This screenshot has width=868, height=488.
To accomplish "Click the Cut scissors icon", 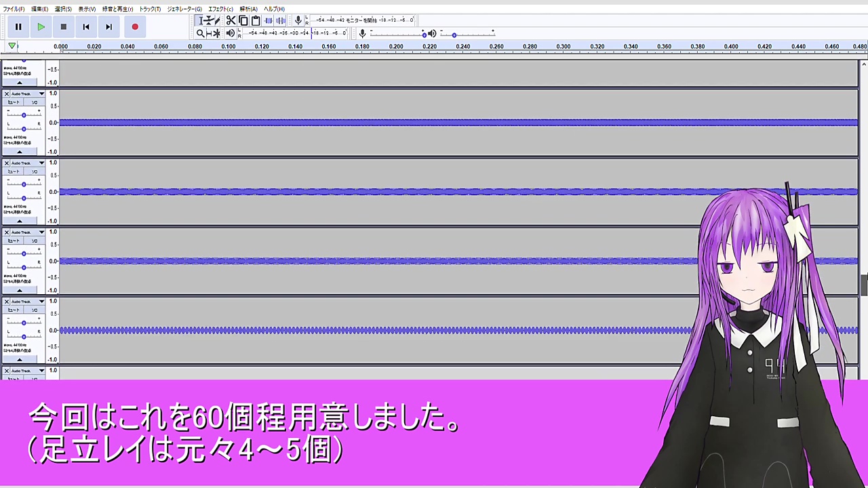I will 231,20.
